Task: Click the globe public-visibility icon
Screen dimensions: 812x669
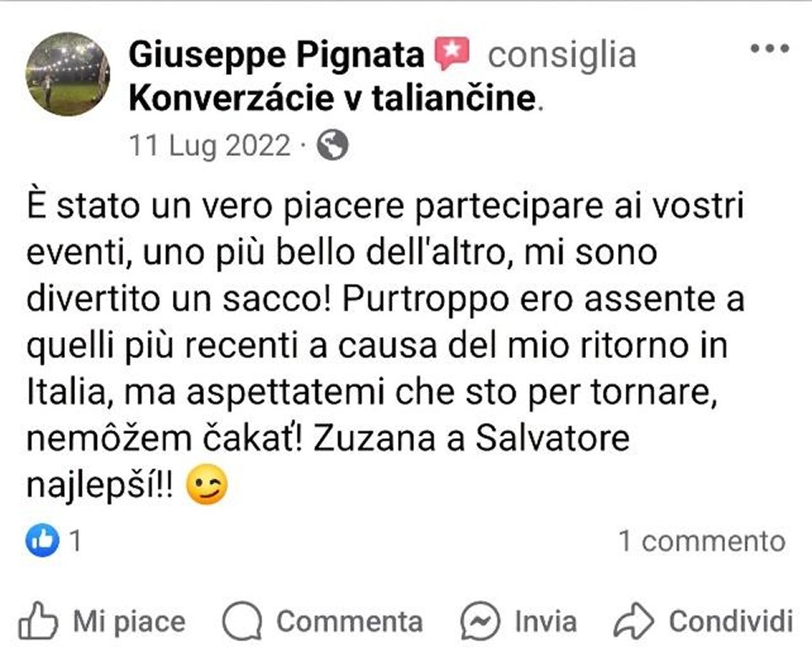Action: pos(332,145)
